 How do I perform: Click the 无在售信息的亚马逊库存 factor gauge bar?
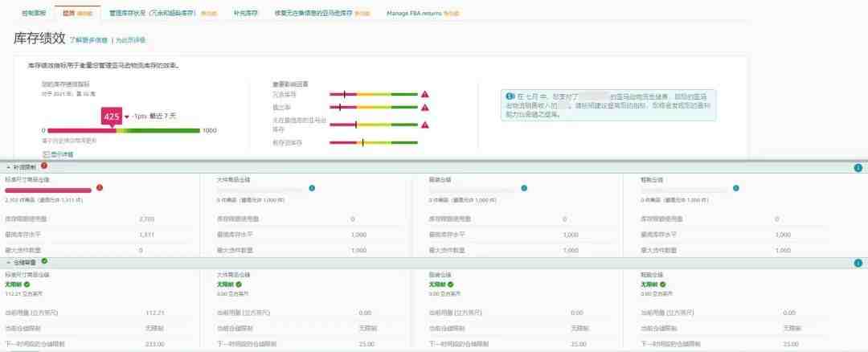(x=374, y=125)
